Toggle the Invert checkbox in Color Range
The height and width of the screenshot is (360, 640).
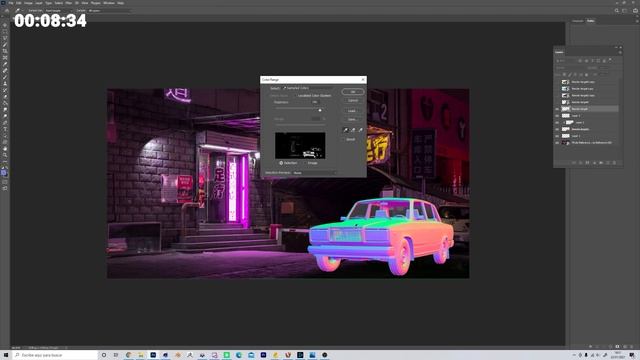(344, 140)
